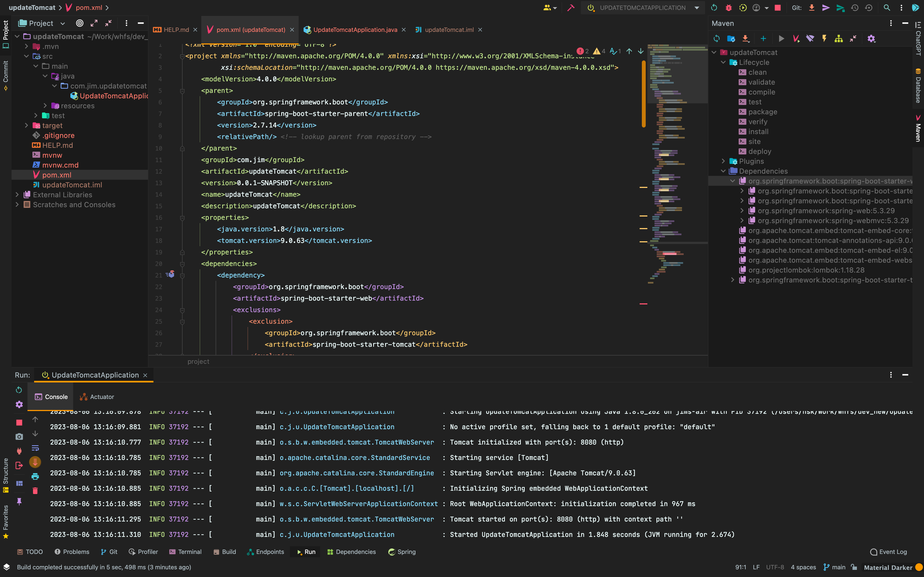Execute a Maven goal with the play icon
Viewport: 924px width, 577px height.
(781, 38)
